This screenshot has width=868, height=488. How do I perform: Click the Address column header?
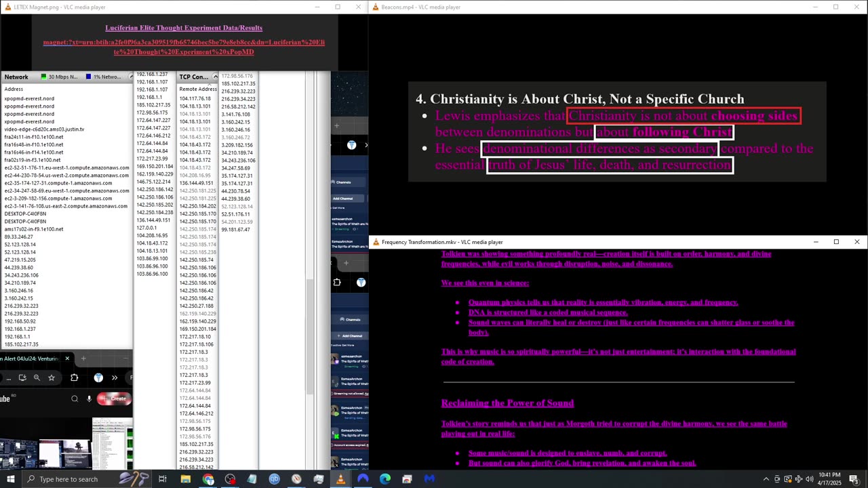point(14,89)
